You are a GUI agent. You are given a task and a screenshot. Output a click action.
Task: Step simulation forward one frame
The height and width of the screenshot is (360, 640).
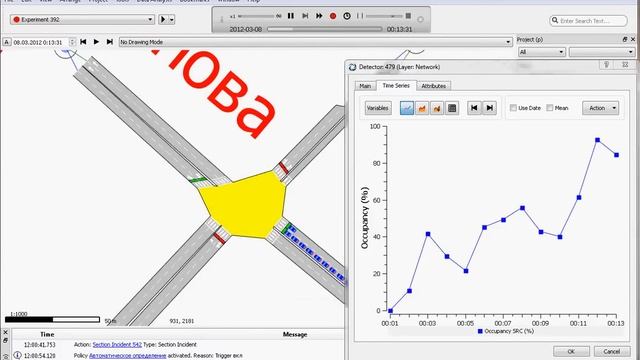[305, 16]
